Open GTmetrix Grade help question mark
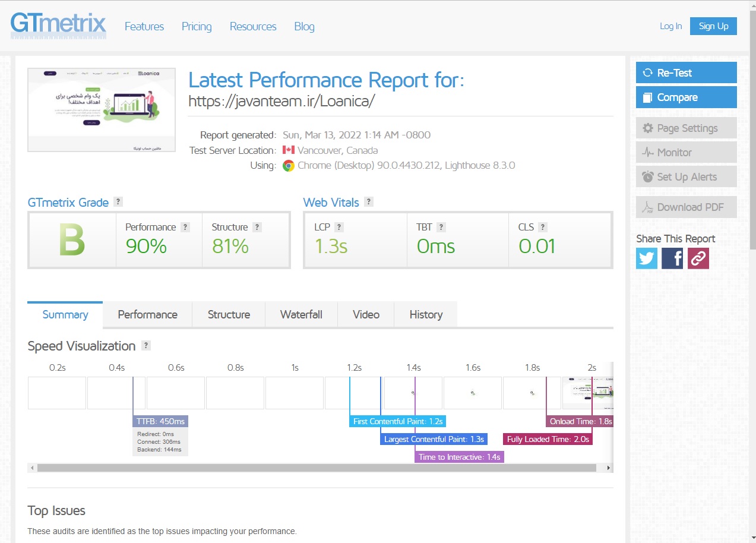The image size is (756, 543). [118, 201]
